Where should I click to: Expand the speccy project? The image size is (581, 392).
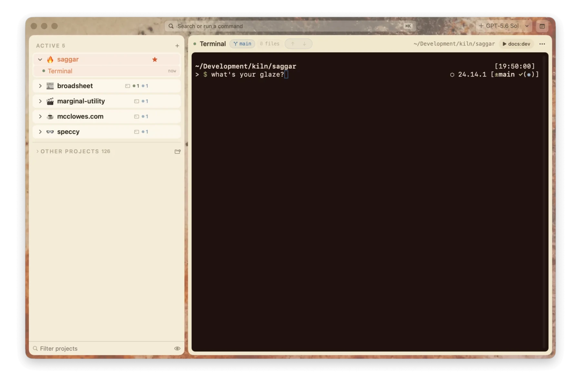click(x=40, y=132)
